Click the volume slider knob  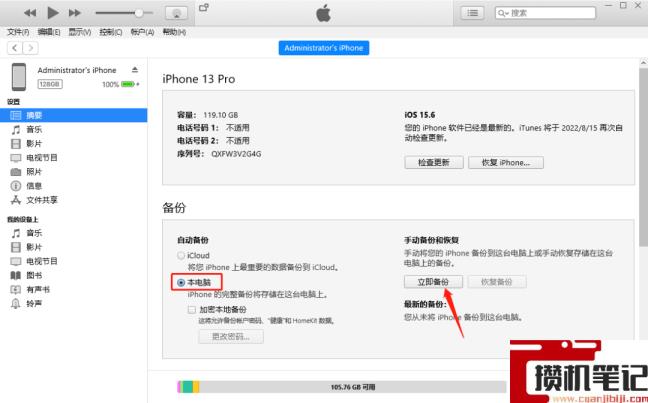(139, 13)
